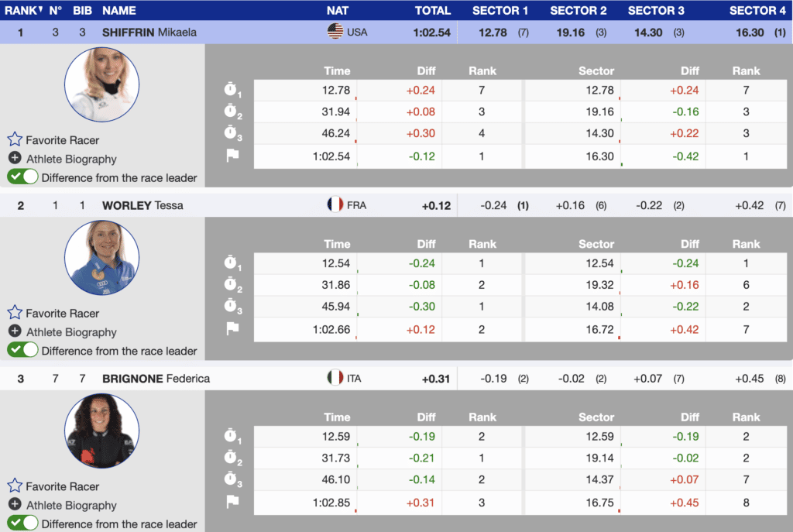
Task: Toggle Worley's Difference from the race leader switch
Action: [22, 350]
